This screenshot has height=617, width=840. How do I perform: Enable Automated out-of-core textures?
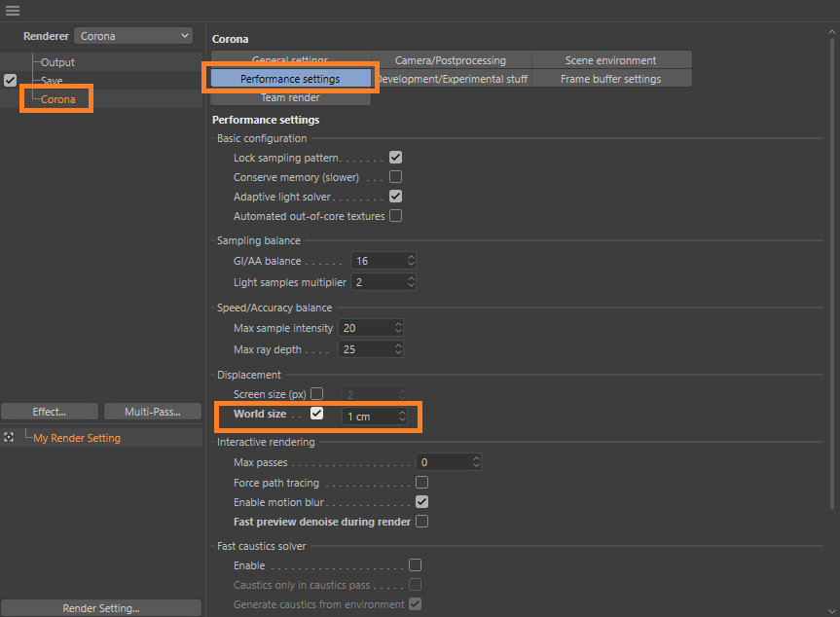pyautogui.click(x=396, y=216)
